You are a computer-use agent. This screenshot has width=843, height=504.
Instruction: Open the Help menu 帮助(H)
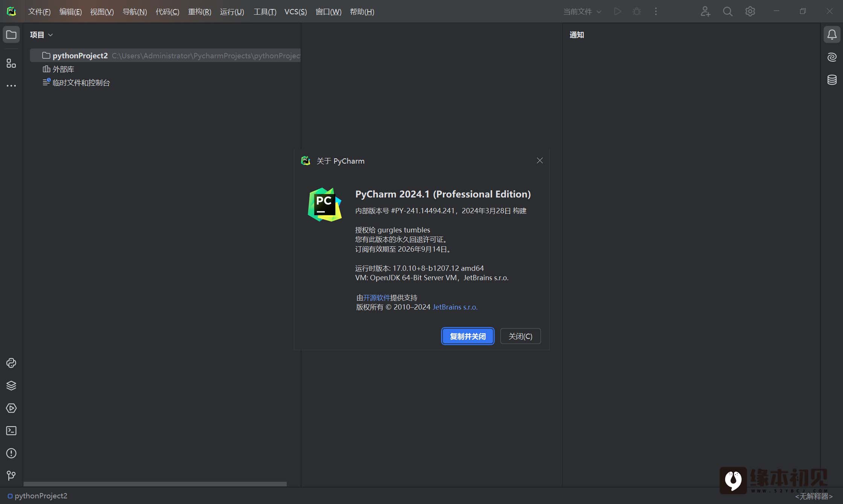(x=362, y=12)
